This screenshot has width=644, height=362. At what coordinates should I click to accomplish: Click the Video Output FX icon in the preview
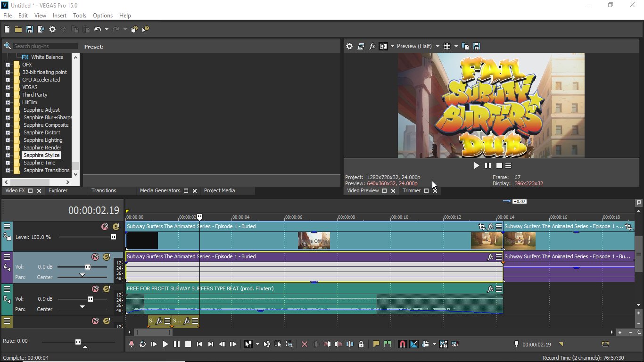[x=372, y=46]
